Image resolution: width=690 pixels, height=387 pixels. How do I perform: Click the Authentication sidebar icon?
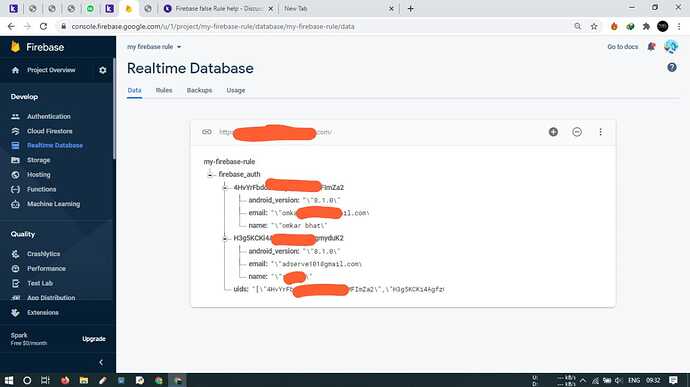point(15,117)
